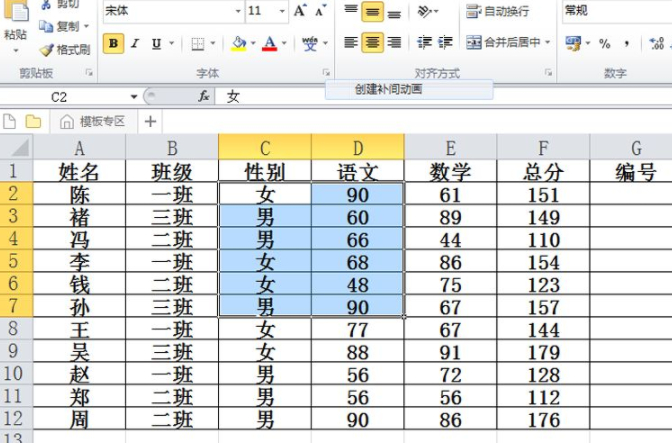This screenshot has height=443, width=672.
Task: Toggle Underline formatting button
Action: [x=156, y=43]
